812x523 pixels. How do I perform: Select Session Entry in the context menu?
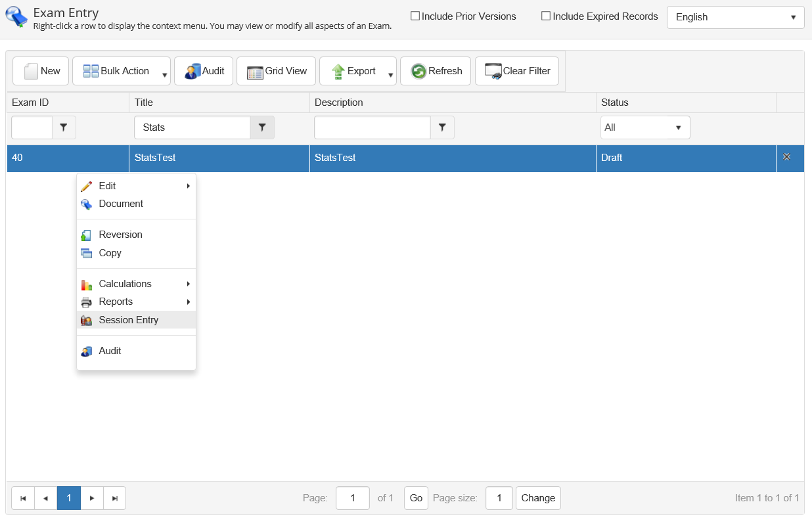(x=128, y=320)
